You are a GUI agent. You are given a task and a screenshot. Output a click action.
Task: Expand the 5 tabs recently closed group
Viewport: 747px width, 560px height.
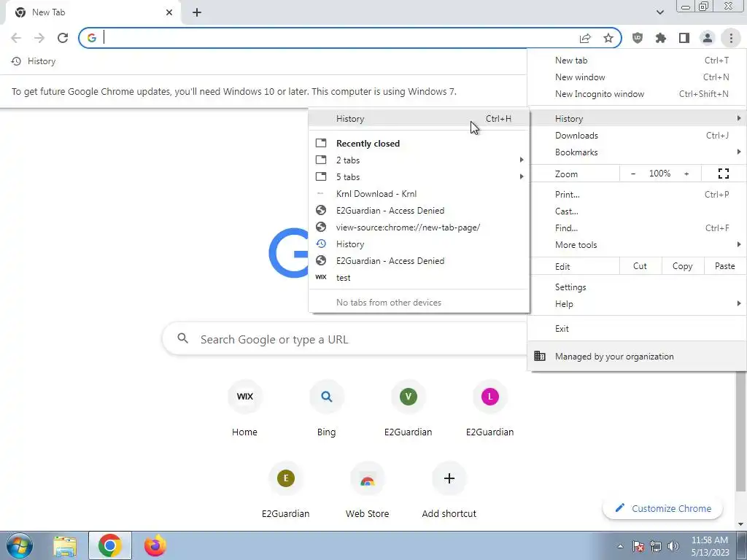(419, 176)
